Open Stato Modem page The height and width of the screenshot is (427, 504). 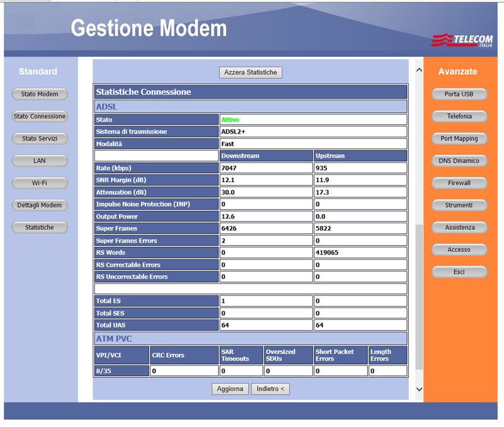[40, 94]
